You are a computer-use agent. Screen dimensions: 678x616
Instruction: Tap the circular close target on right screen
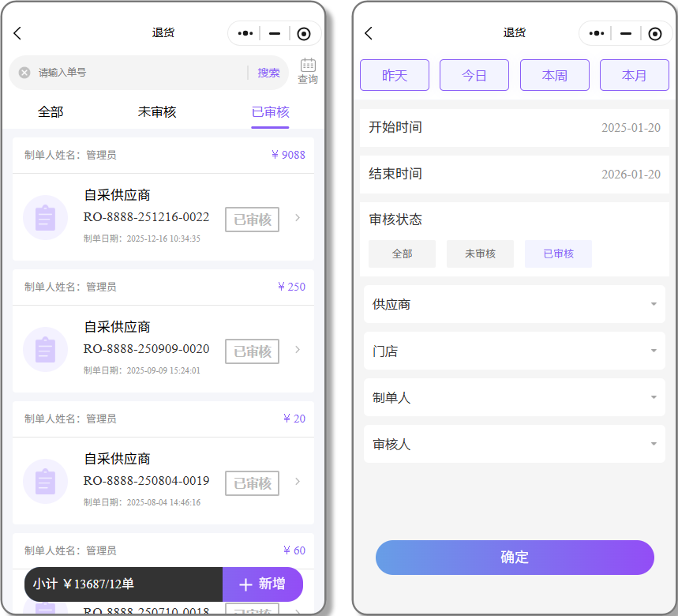[654, 33]
